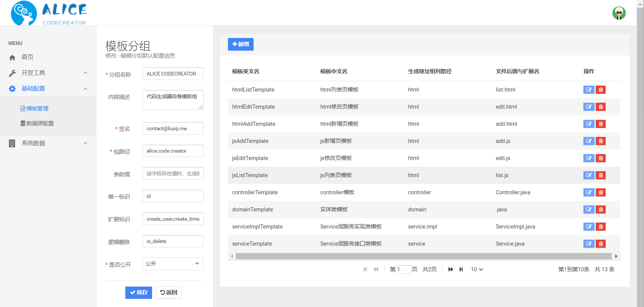Open 模板管理 submenu item
Image resolution: width=644 pixels, height=307 pixels.
[35, 109]
